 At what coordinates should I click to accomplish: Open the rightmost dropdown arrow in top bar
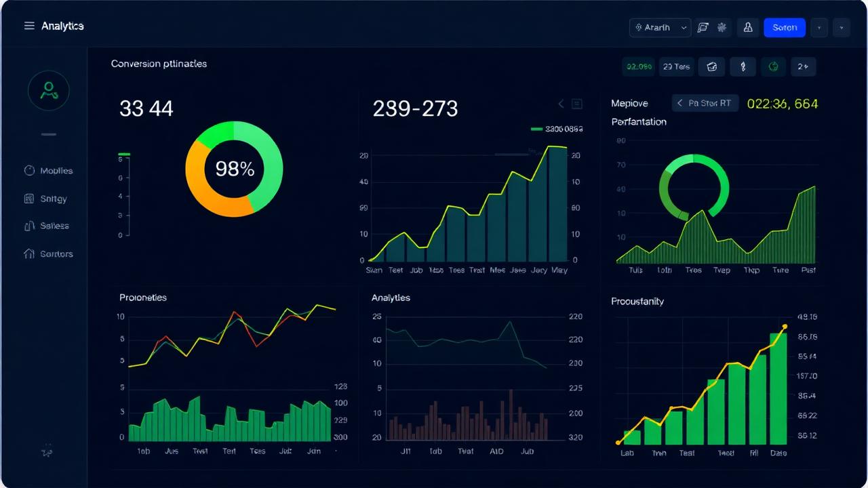pyautogui.click(x=842, y=28)
